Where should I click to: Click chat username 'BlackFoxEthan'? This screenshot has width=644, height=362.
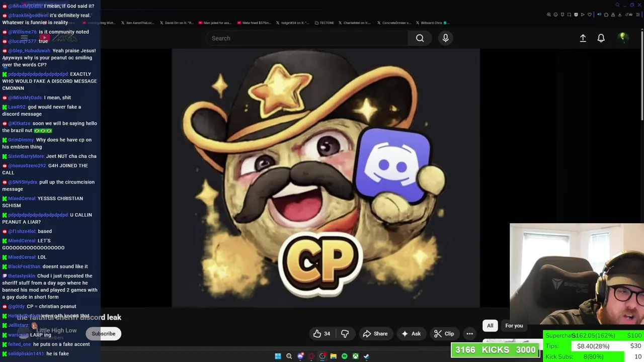click(24, 266)
